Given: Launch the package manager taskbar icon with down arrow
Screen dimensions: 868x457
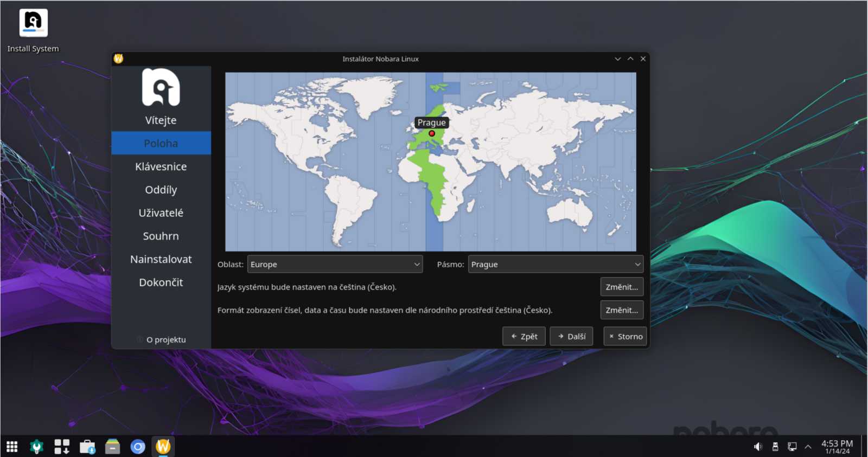Looking at the screenshot, I should 62,447.
